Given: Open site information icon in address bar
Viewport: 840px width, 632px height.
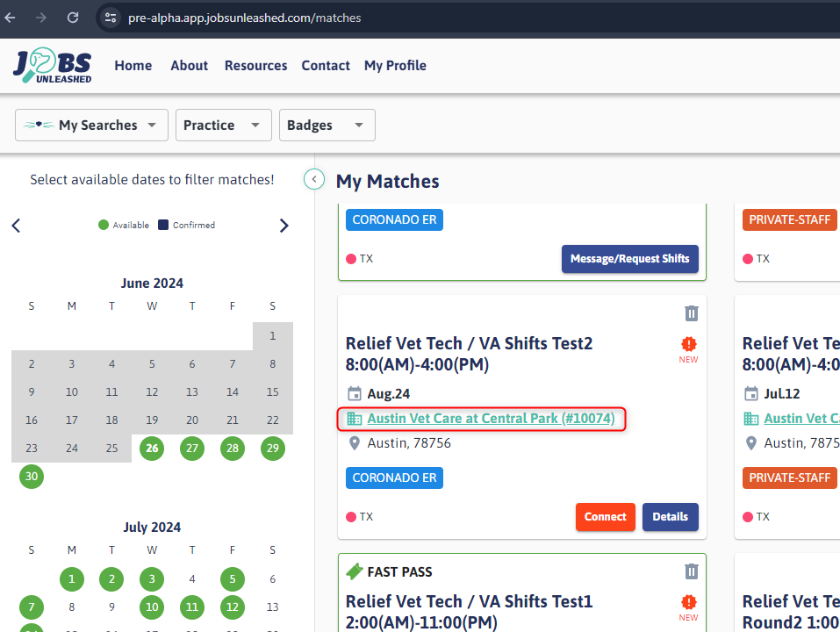Looking at the screenshot, I should pos(111,18).
